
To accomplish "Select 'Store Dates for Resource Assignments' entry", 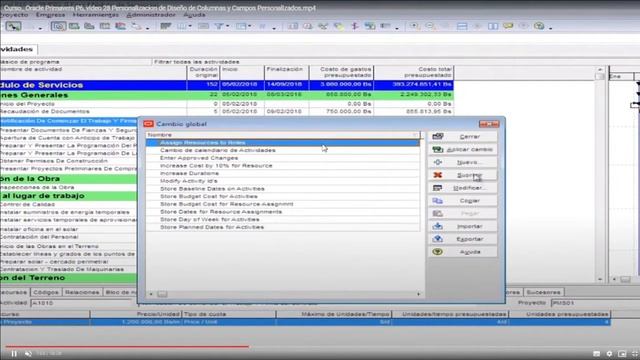I will pyautogui.click(x=283, y=212).
